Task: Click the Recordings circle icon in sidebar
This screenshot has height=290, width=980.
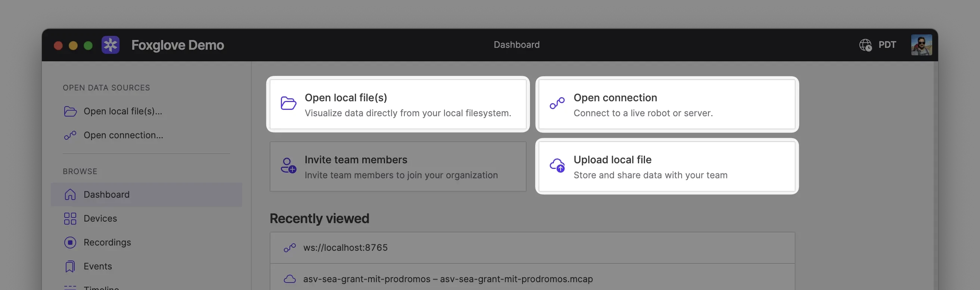Action: pyautogui.click(x=70, y=243)
